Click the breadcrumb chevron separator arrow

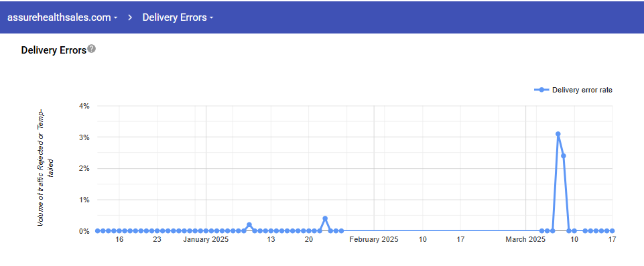point(130,17)
